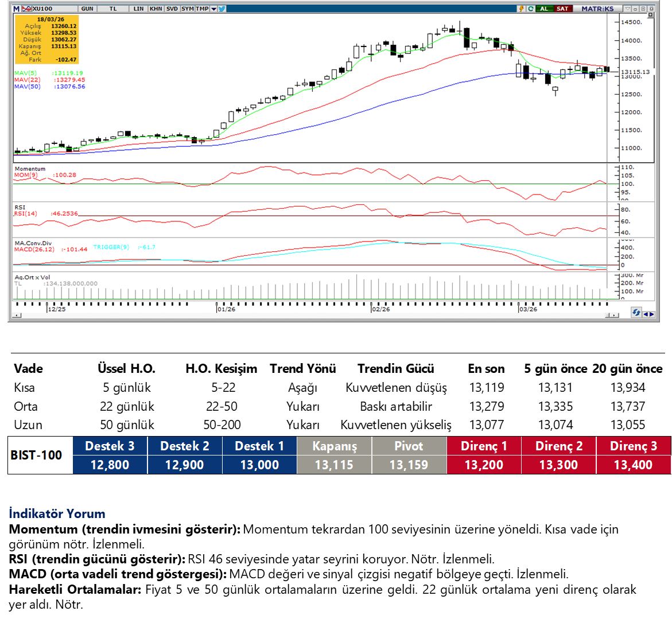
Task: Click the green refresh icon
Action: [531, 9]
